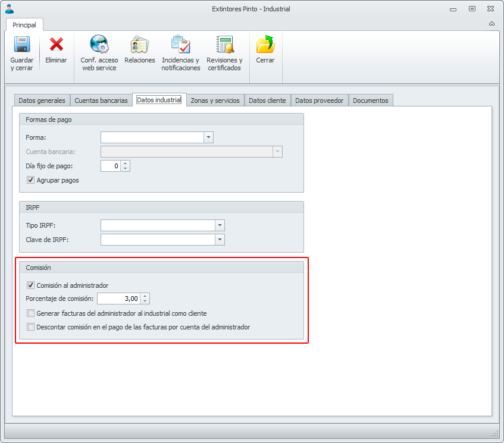This screenshot has height=443, width=504.
Task: Open Conf. acceso web service
Action: coord(99,45)
